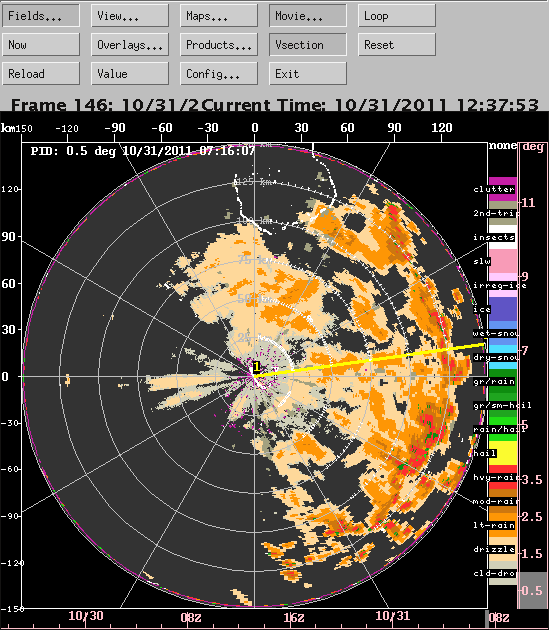This screenshot has height=630, width=549.
Task: Select the 3.5 deg elevation angle
Action: 532,480
